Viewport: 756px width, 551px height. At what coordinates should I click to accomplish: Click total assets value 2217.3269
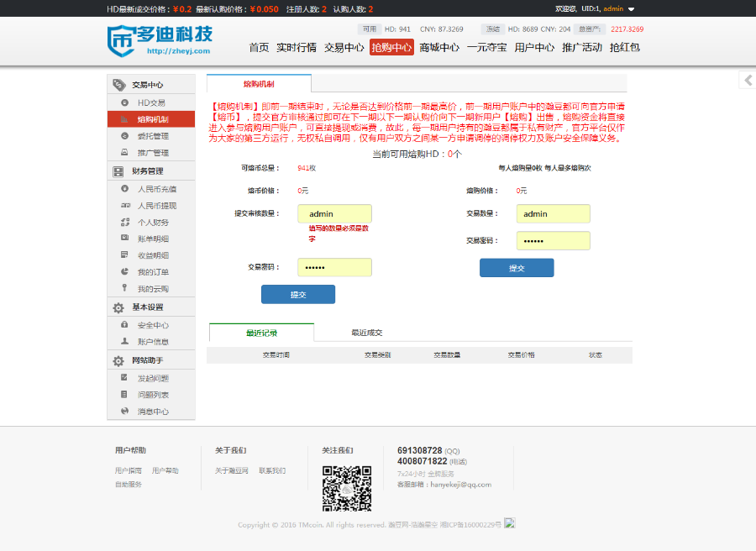627,29
